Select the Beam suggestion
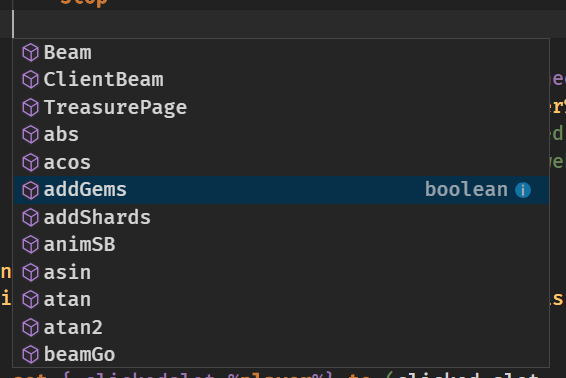 282,53
